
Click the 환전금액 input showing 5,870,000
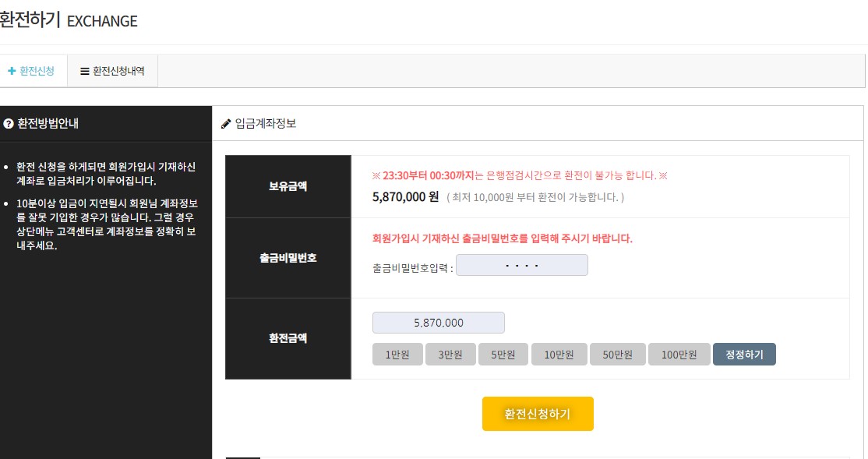click(x=438, y=323)
